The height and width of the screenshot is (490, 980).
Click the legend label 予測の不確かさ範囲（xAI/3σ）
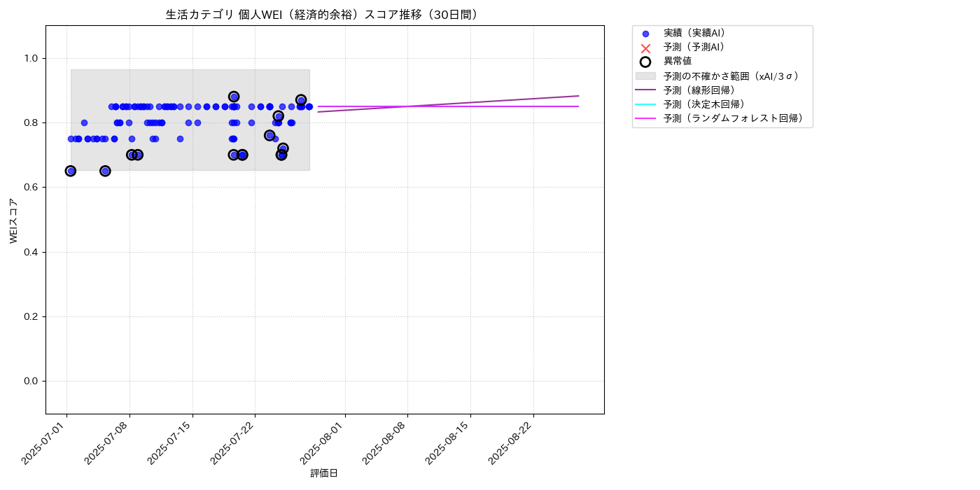click(731, 76)
